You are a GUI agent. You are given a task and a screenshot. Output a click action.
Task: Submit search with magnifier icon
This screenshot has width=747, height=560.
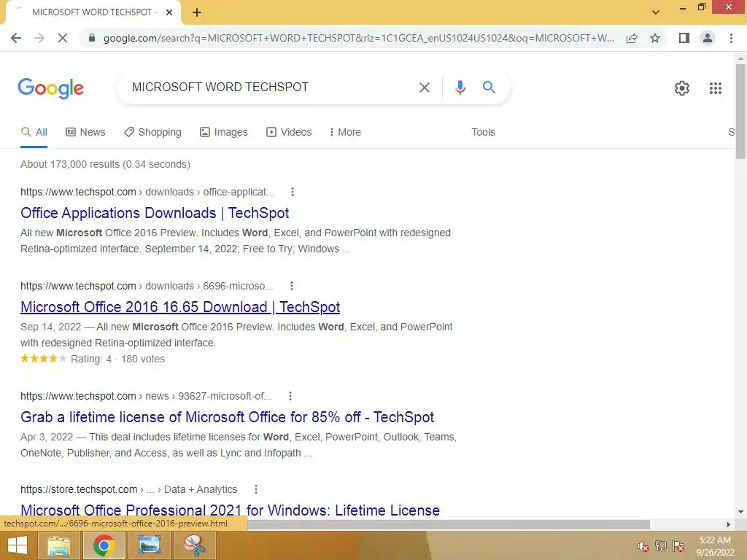[489, 87]
